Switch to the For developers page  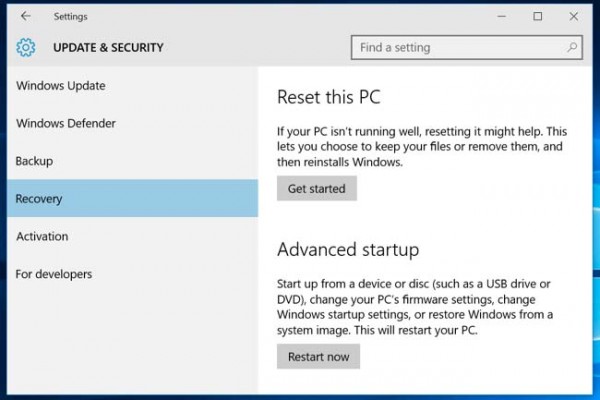54,274
